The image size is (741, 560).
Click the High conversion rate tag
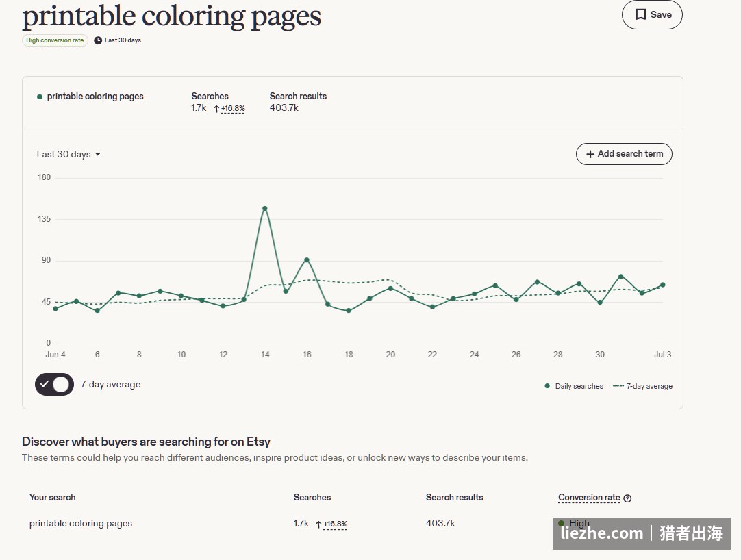(55, 40)
